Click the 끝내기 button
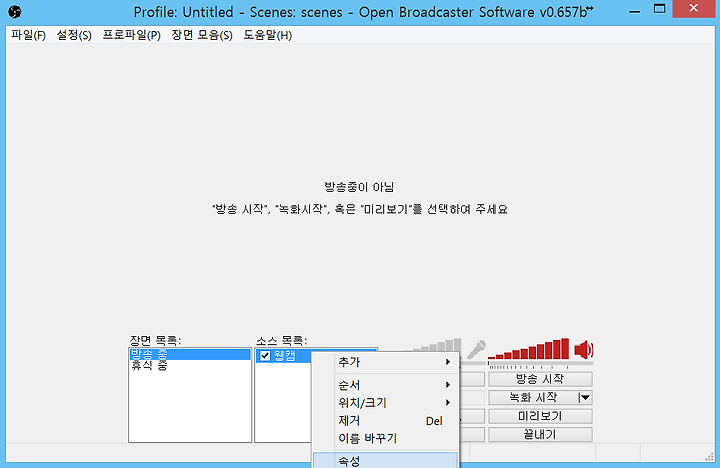 coord(540,434)
